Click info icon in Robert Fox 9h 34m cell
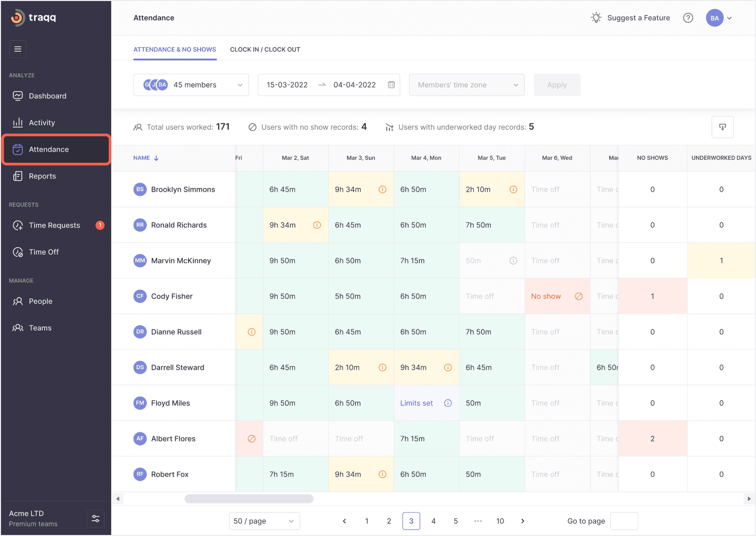The image size is (756, 536). 383,474
